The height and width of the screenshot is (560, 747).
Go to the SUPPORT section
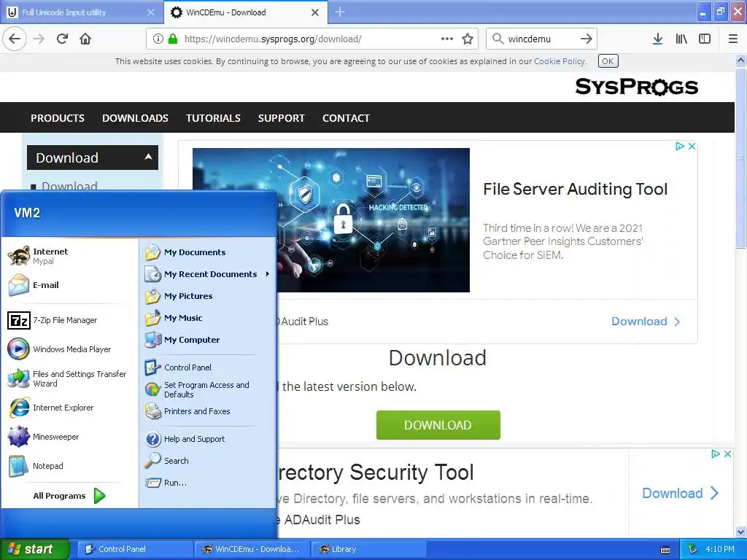tap(281, 118)
